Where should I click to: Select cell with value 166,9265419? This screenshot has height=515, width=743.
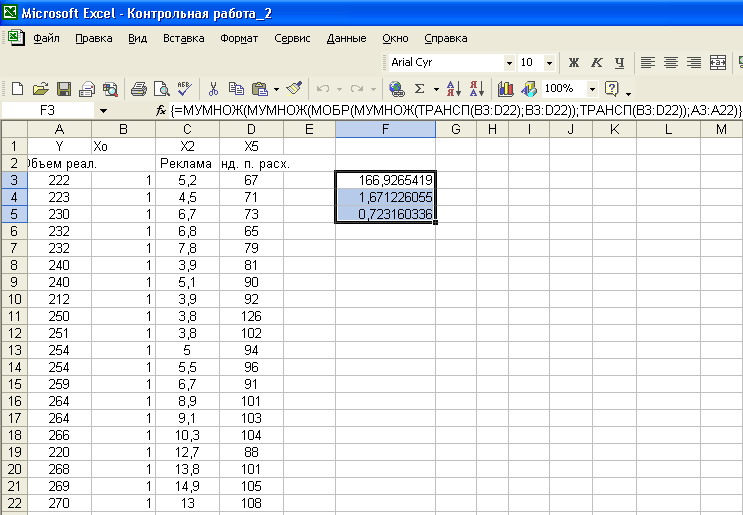pos(385,180)
